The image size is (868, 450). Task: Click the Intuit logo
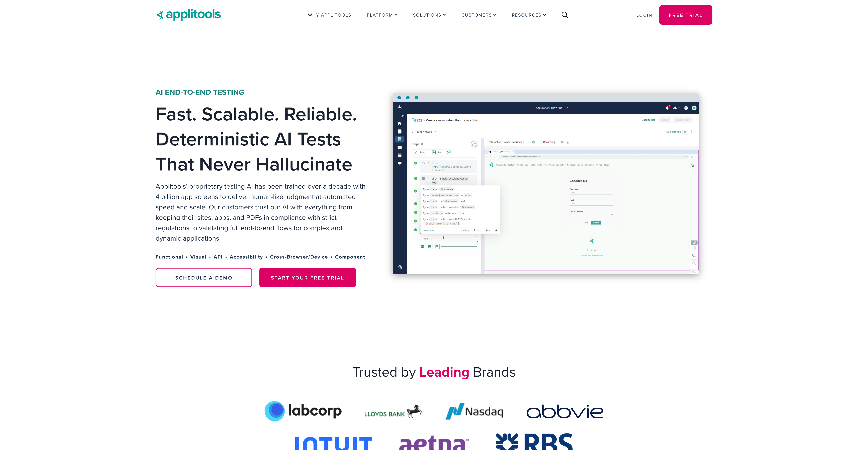point(333,442)
